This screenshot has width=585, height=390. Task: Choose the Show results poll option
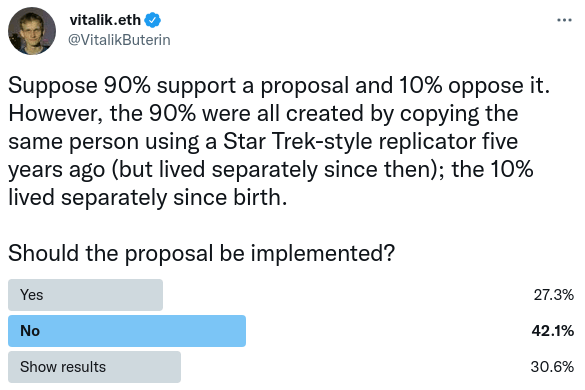[x=291, y=366]
